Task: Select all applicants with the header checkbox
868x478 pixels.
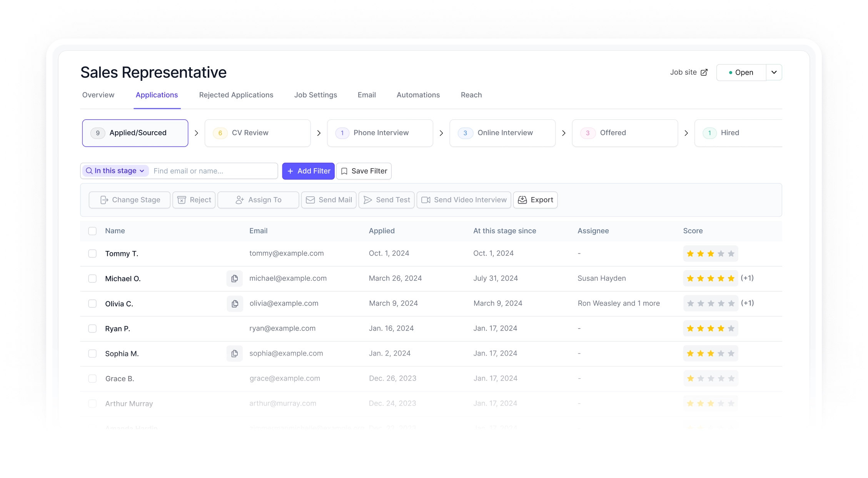Action: (92, 231)
